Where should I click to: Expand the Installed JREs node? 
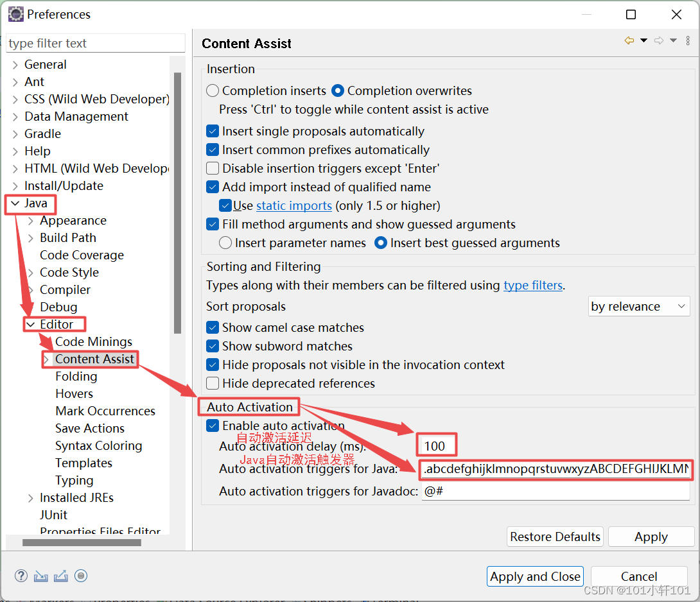tap(30, 498)
